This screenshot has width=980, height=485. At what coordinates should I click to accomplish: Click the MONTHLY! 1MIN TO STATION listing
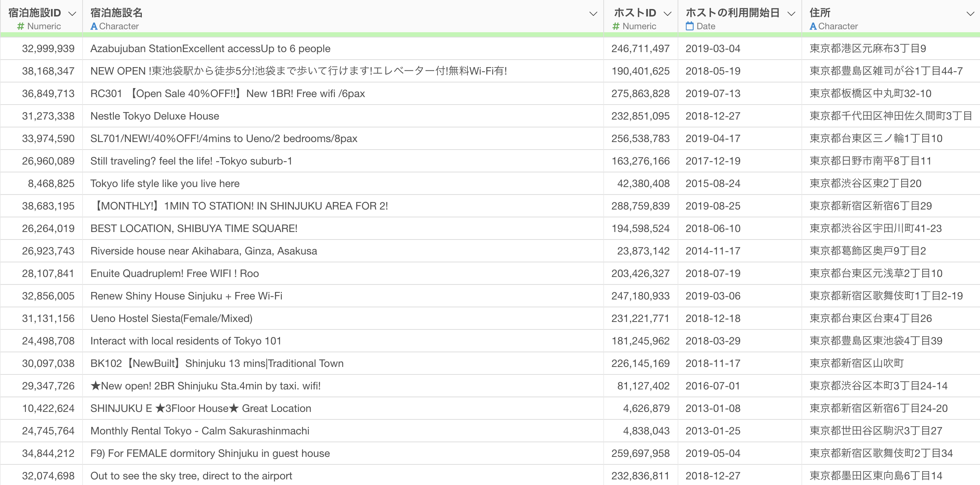[239, 206]
